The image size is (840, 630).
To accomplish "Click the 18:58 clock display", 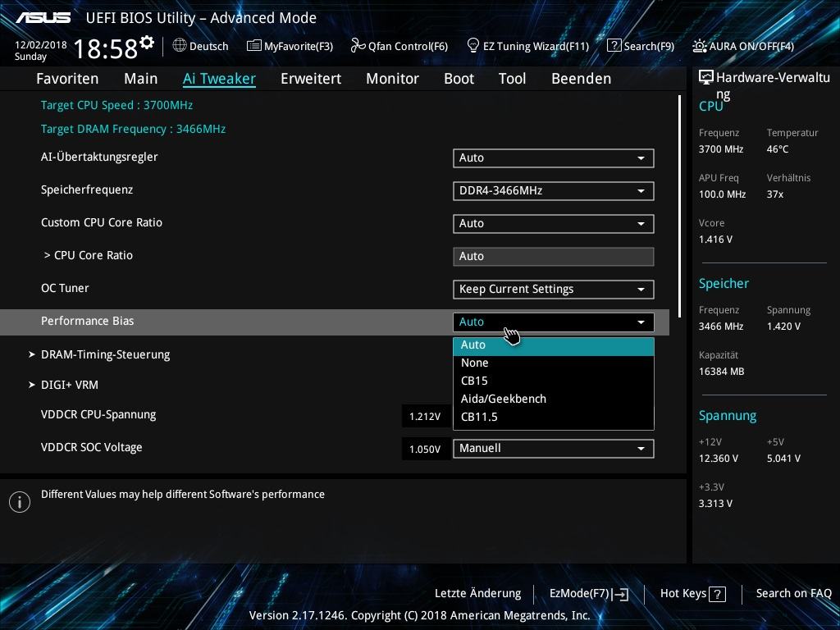I will (x=106, y=48).
